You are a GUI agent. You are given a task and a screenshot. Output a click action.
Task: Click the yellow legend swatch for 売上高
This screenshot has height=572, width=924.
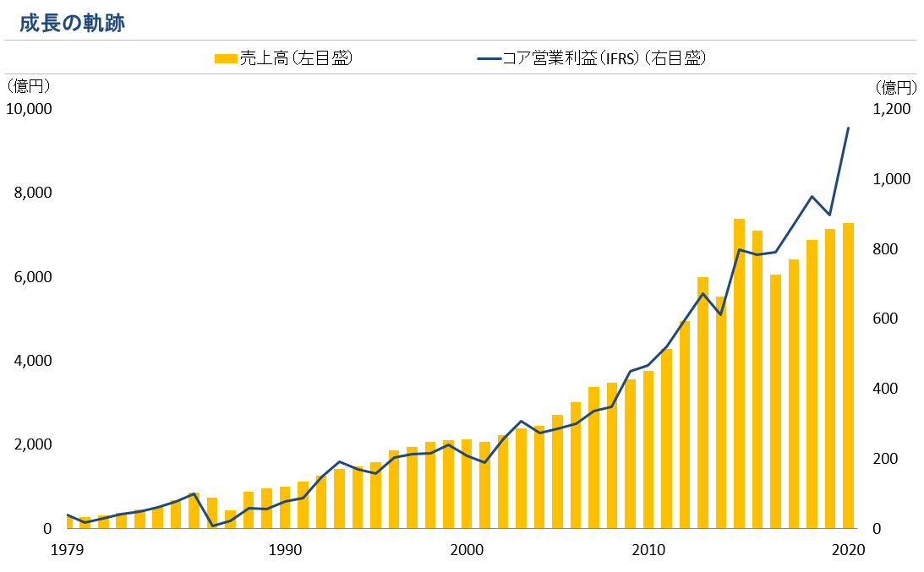tap(226, 58)
